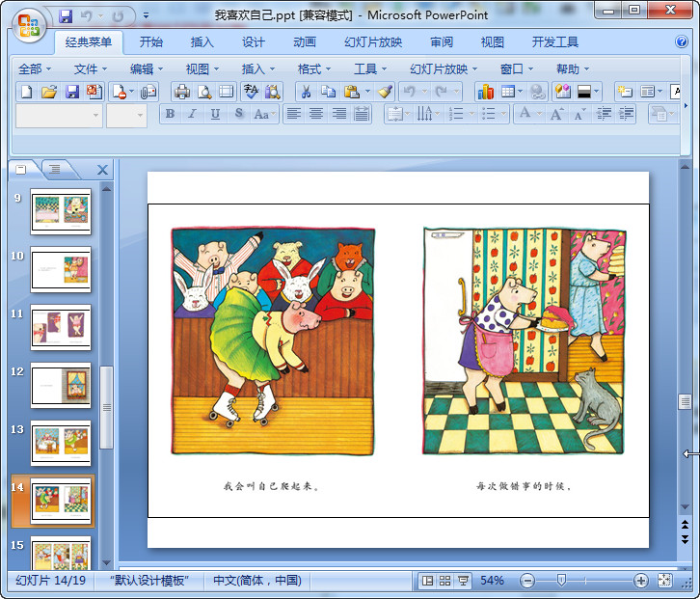The image size is (700, 599).
Task: Zoom in with plus button
Action: pos(641,581)
